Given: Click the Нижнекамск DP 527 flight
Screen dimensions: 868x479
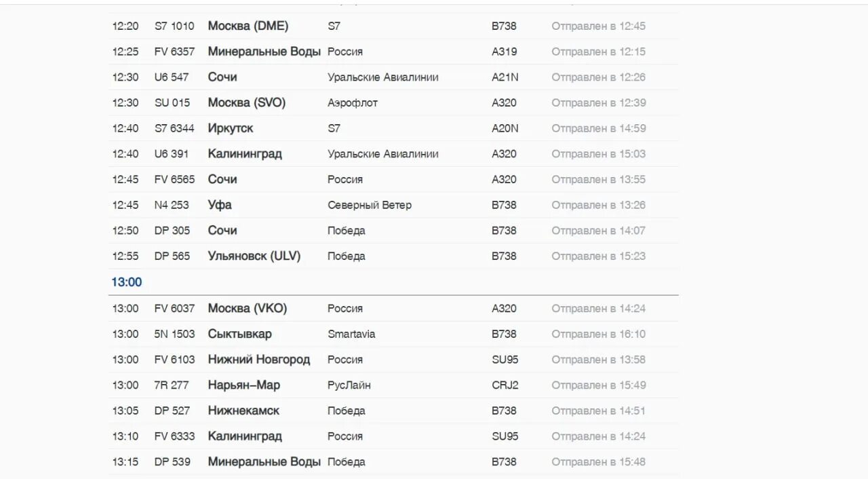Looking at the screenshot, I should (393, 411).
